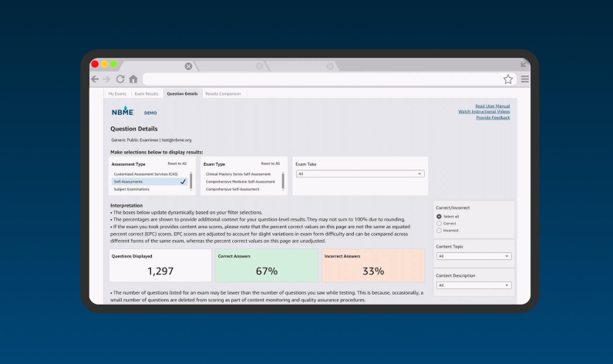Click the Interpretation heading
The height and width of the screenshot is (364, 613).
click(x=126, y=205)
